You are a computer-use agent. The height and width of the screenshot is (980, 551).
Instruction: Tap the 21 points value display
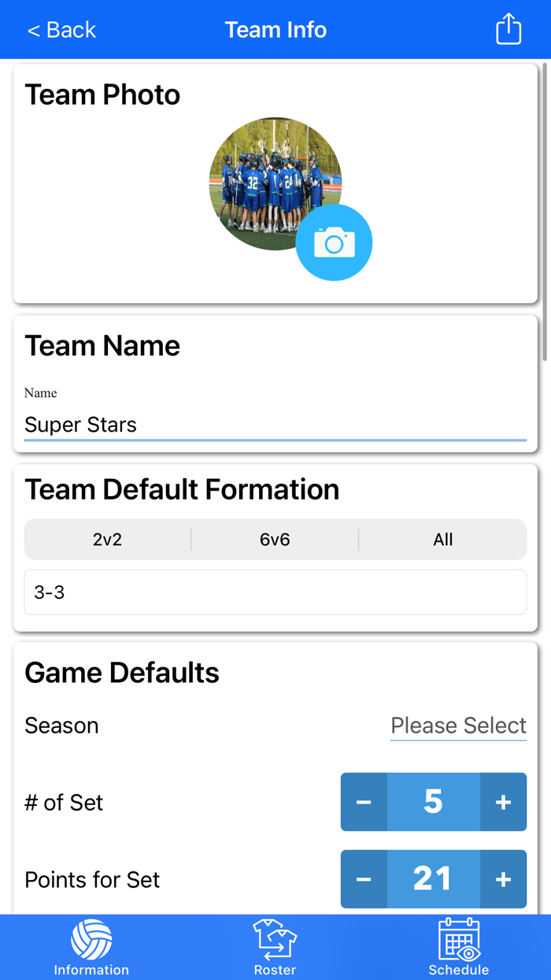pos(433,879)
